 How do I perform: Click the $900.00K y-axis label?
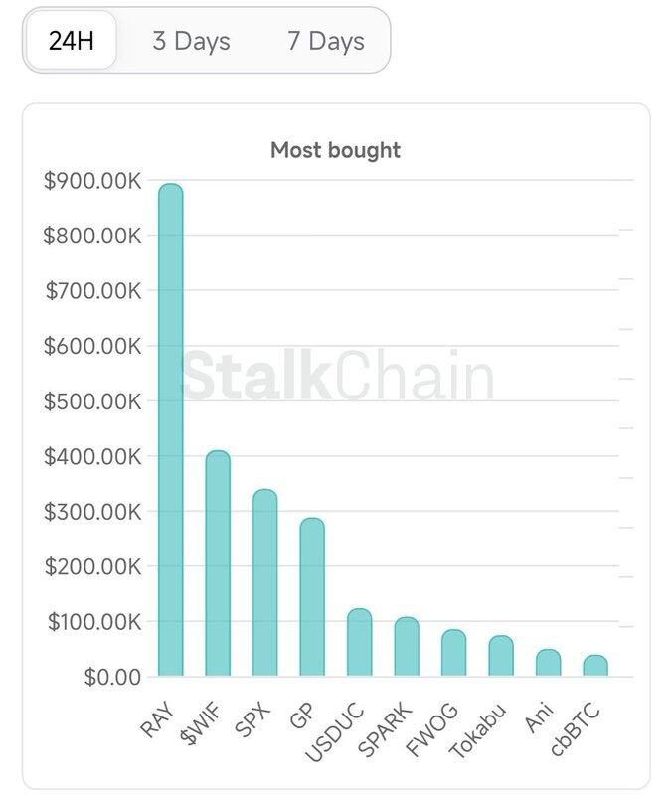point(93,181)
